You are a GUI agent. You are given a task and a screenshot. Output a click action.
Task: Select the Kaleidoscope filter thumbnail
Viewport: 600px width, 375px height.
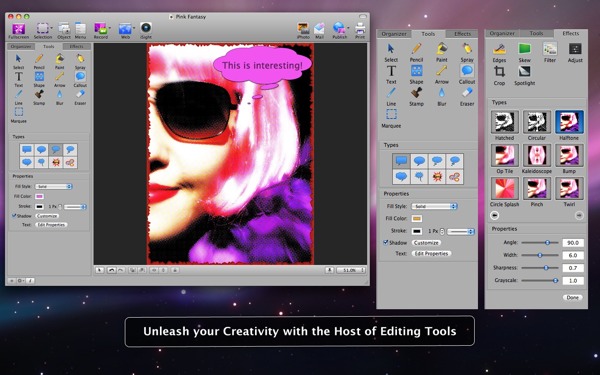point(537,155)
